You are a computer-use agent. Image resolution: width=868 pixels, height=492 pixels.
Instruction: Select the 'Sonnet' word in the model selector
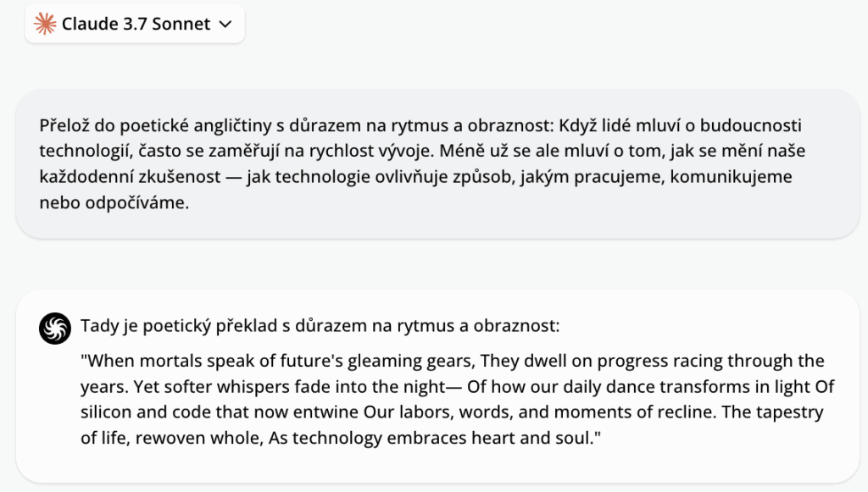click(x=181, y=24)
